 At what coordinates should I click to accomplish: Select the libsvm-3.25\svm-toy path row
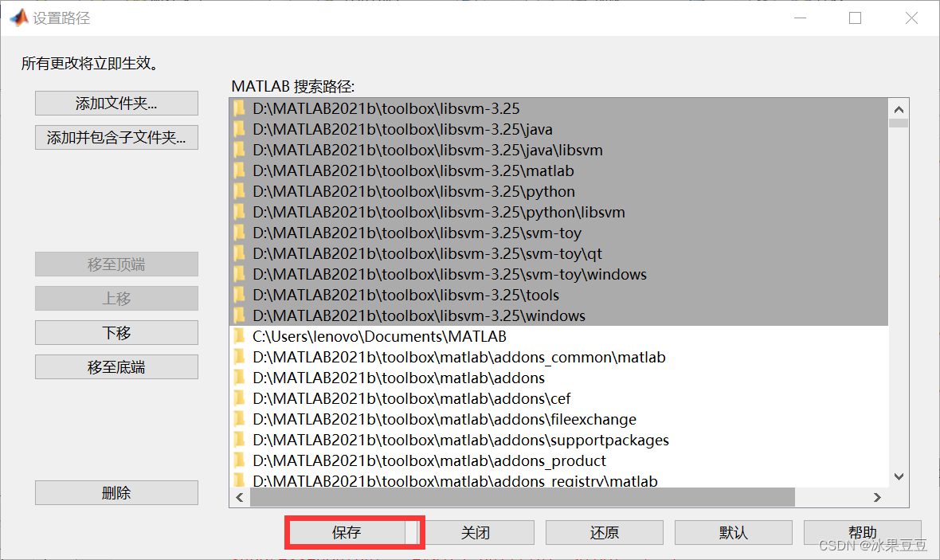click(x=558, y=233)
